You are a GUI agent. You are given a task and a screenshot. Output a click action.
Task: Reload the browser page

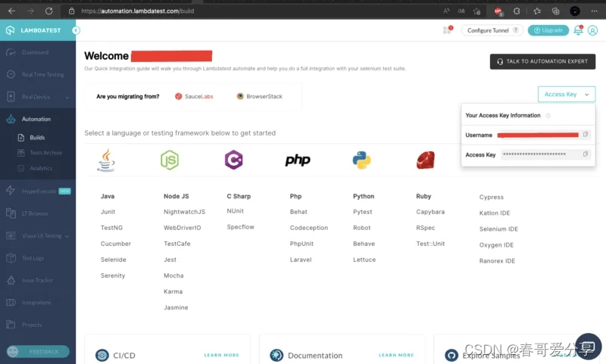[x=48, y=11]
